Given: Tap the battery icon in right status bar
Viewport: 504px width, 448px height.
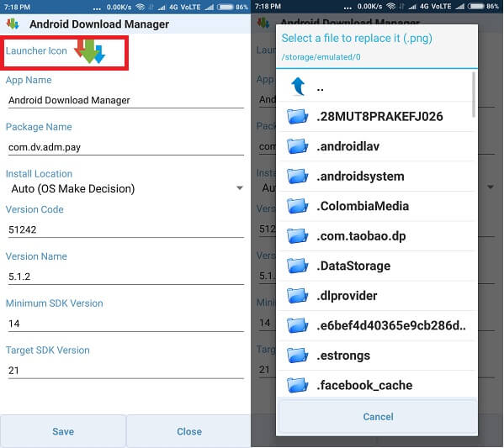Looking at the screenshot, I should (x=476, y=7).
